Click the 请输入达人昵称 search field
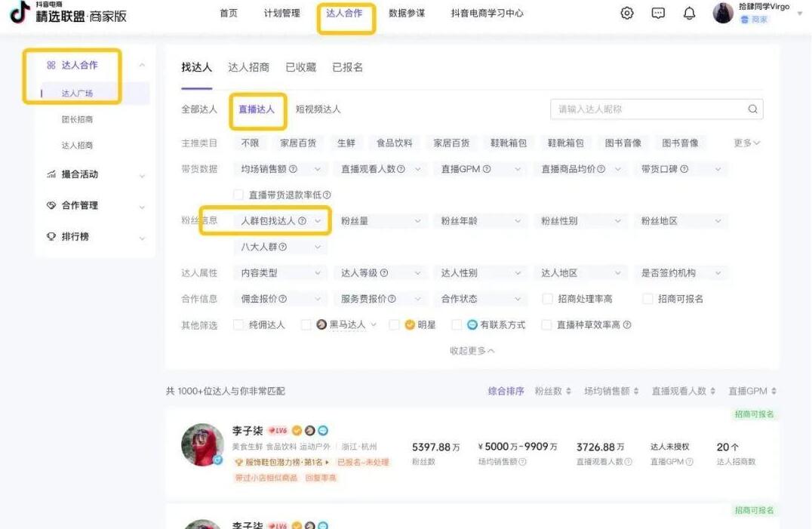 coord(657,109)
